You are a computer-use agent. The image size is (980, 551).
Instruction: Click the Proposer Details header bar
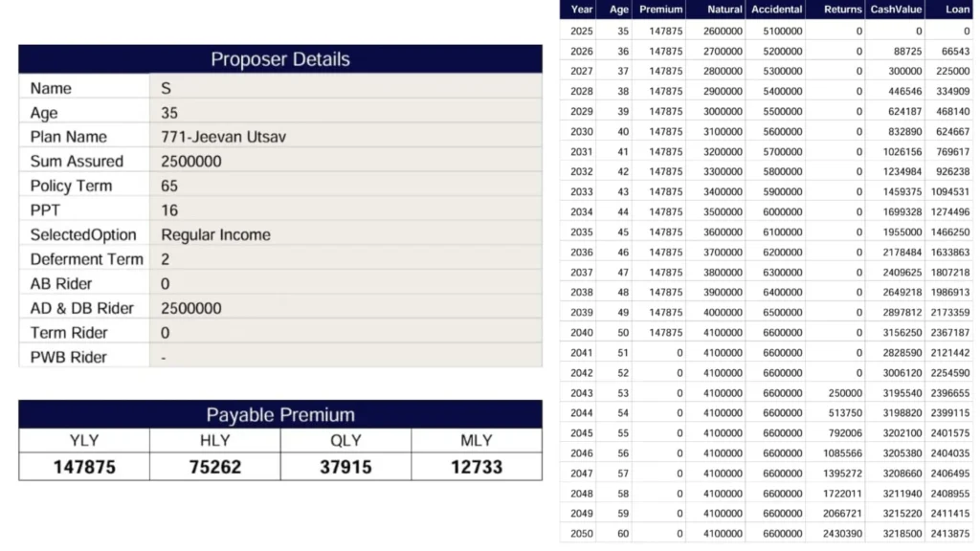pyautogui.click(x=279, y=59)
